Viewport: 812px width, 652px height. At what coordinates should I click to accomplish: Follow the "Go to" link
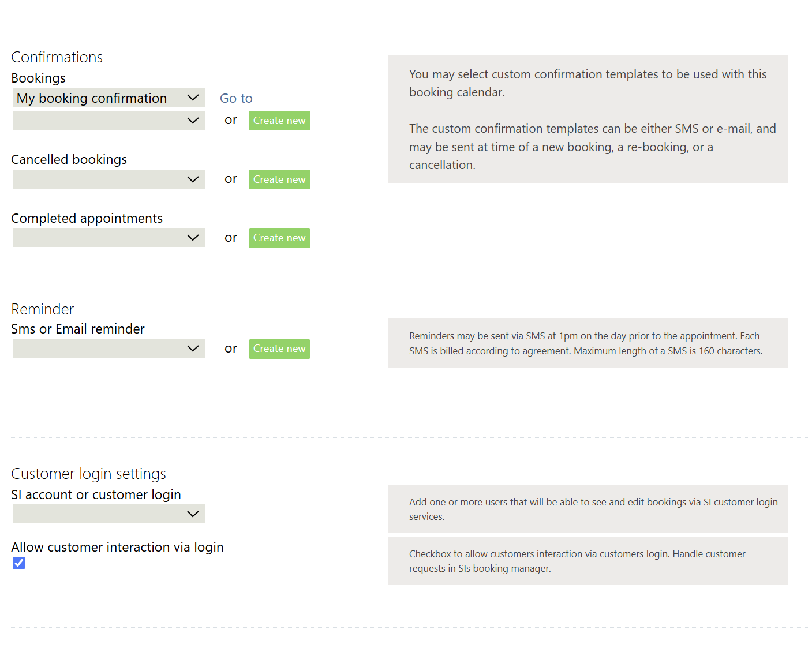tap(236, 98)
